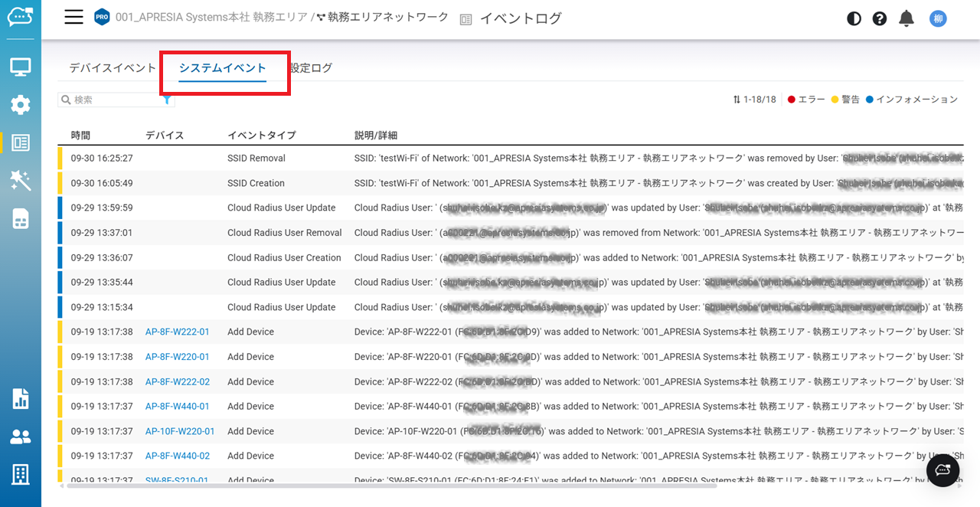Open the SIM card sidebar icon
The height and width of the screenshot is (507, 980).
coord(21,218)
